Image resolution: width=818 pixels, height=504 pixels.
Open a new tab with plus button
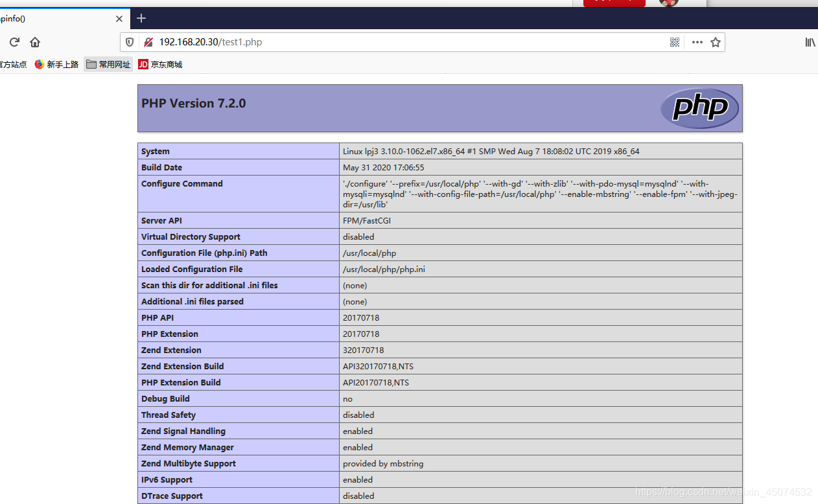[x=141, y=18]
